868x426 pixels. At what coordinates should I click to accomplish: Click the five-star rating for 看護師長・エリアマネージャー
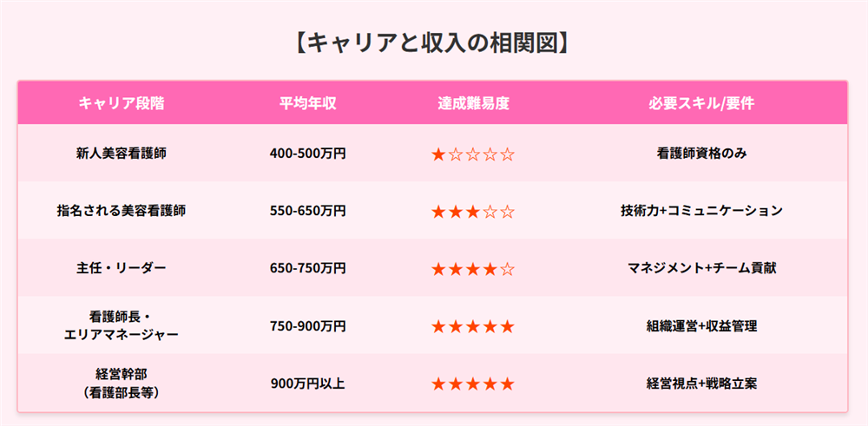point(473,326)
